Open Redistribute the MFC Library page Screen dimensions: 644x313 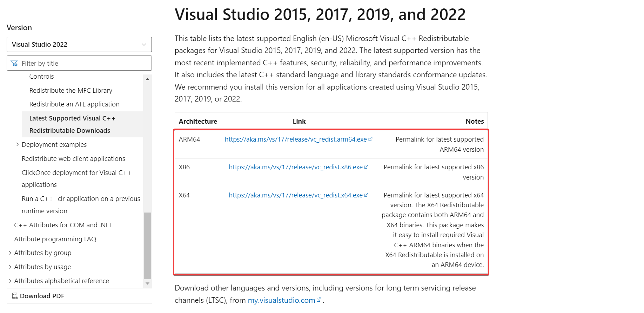(x=71, y=91)
